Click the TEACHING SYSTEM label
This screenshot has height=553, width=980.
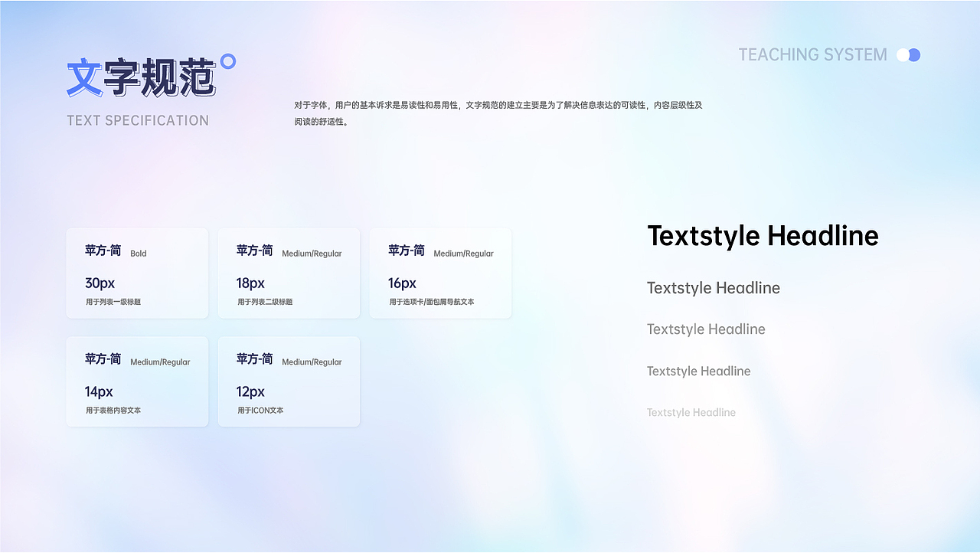pyautogui.click(x=812, y=55)
